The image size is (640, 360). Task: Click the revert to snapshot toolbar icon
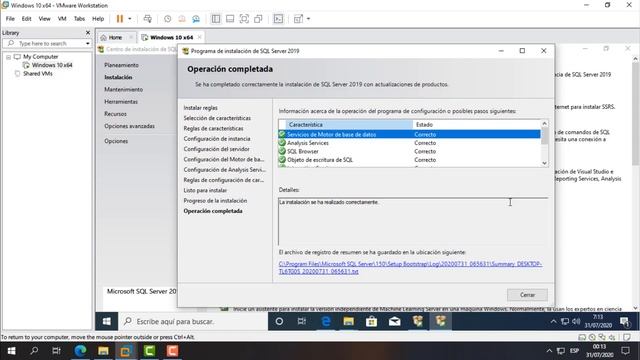point(182,19)
